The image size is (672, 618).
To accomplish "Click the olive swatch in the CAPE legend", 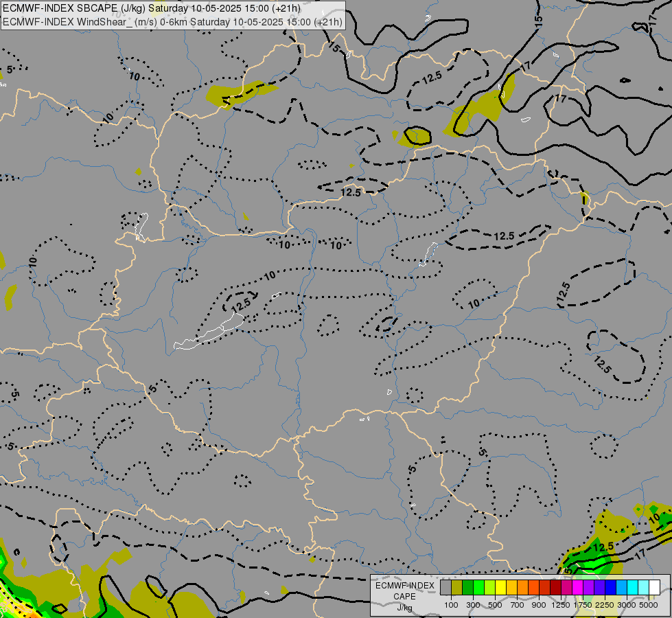I will coord(457,587).
